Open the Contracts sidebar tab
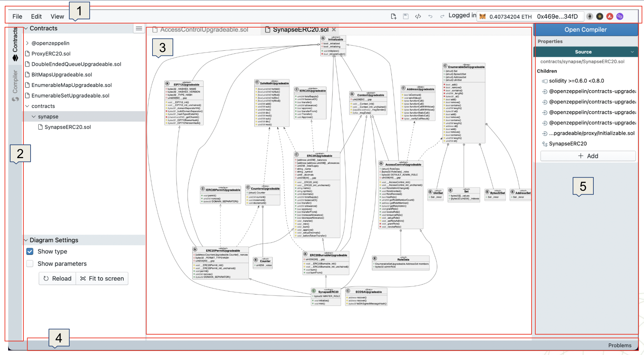The image size is (644, 355). coord(15,44)
